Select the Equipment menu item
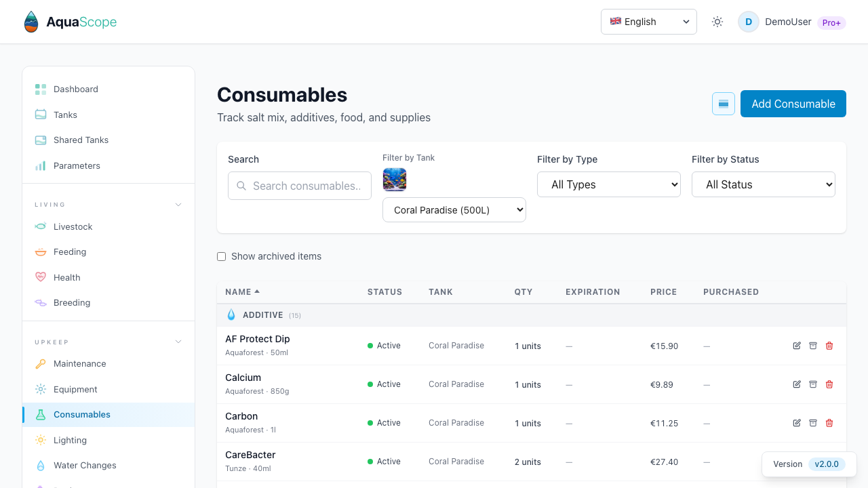 coord(75,389)
